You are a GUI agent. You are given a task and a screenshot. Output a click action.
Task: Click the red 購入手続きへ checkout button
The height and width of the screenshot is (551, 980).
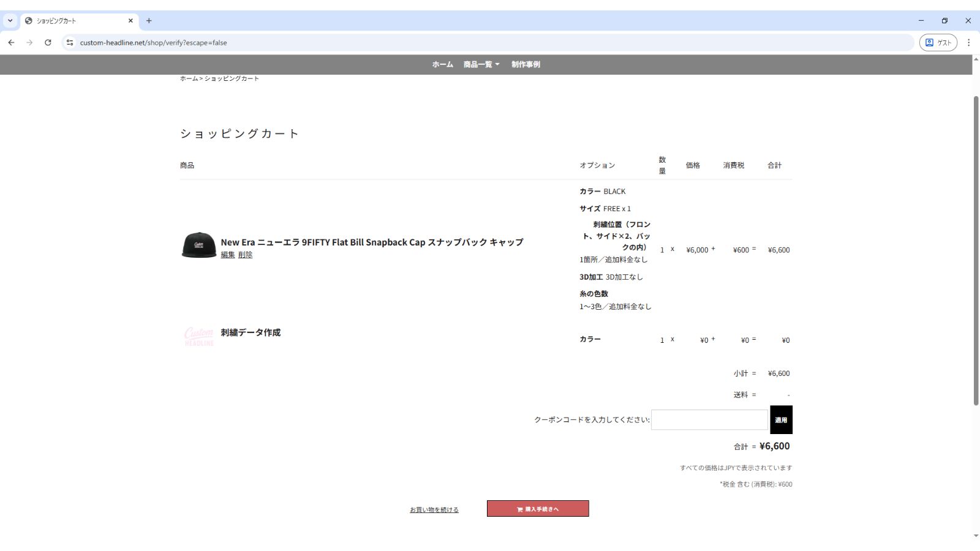[x=538, y=509]
